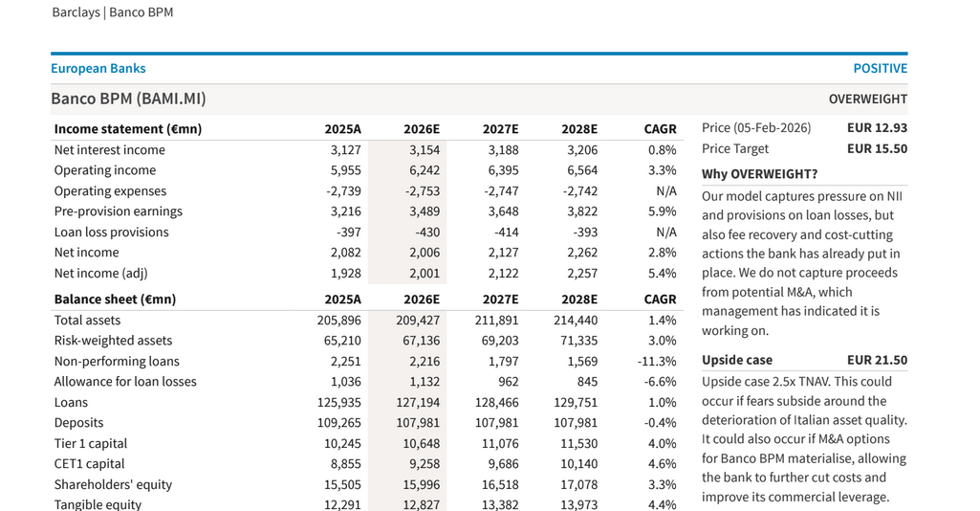
Task: Click the 'Income statement (€mn)' heading
Action: coord(127,129)
